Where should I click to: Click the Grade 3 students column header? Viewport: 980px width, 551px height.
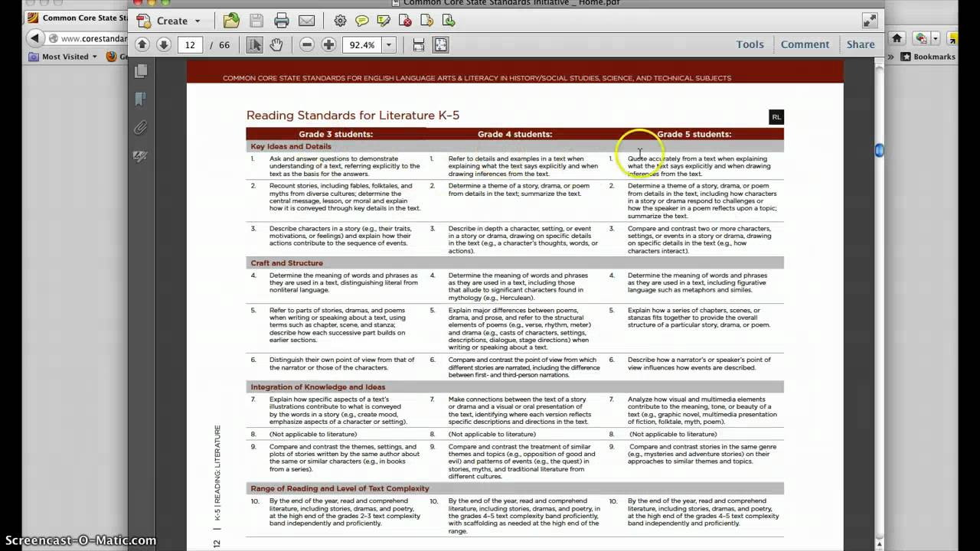pos(335,134)
